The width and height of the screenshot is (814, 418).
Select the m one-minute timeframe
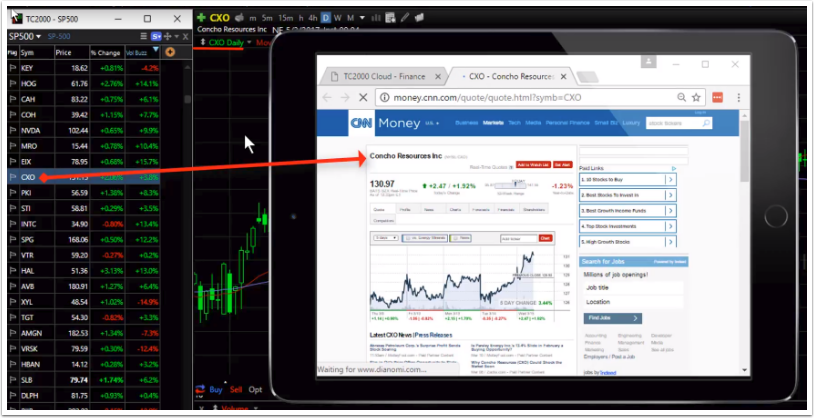(253, 18)
